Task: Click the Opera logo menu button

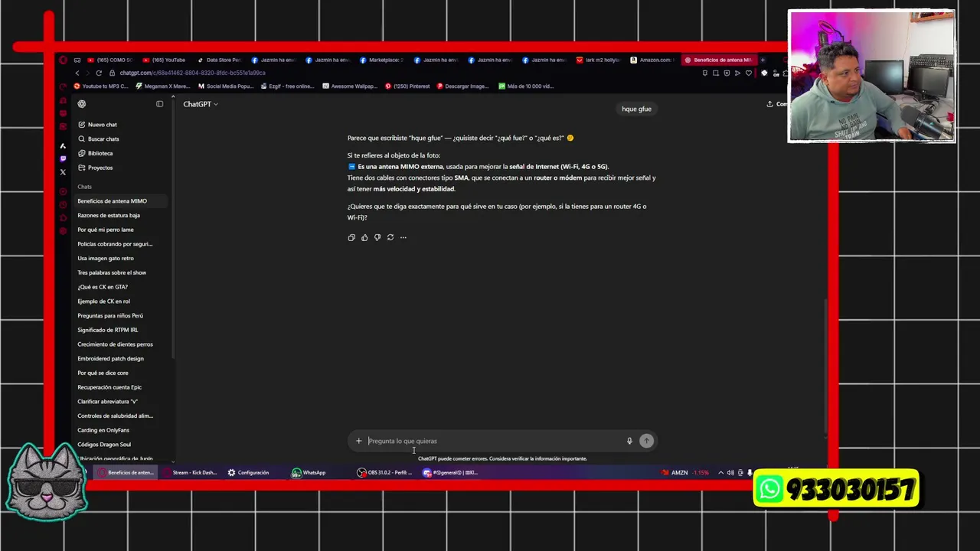Action: 63,60
